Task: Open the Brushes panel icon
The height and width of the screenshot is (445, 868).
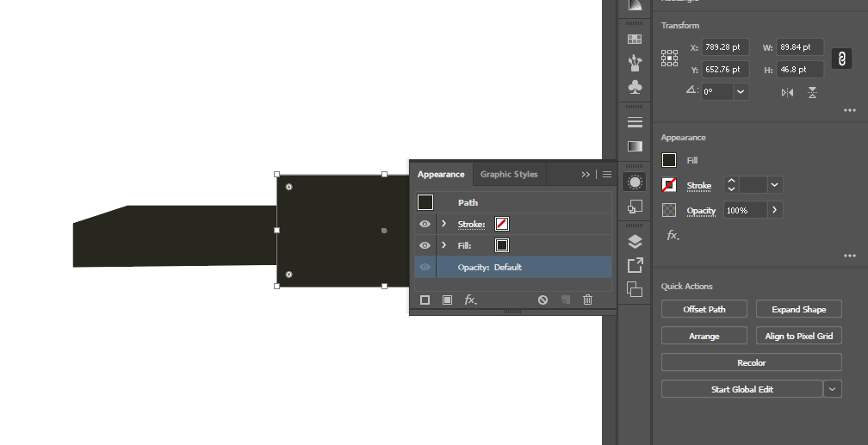Action: pos(635,63)
